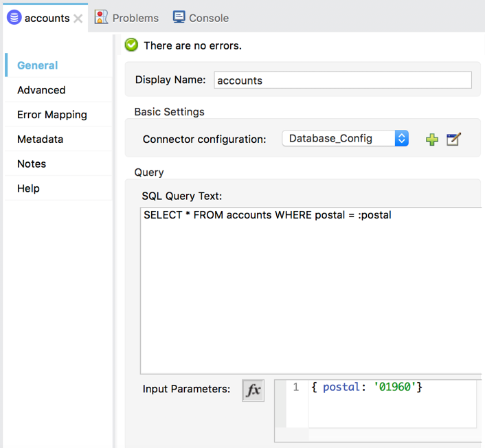Go to Error Mapping section
Image resolution: width=485 pixels, height=448 pixels.
(x=59, y=115)
